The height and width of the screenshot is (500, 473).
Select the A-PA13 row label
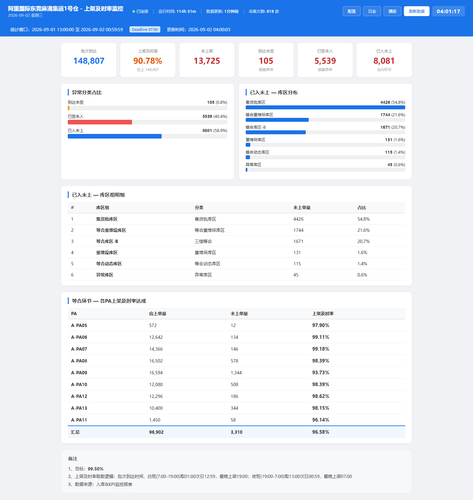pyautogui.click(x=79, y=408)
